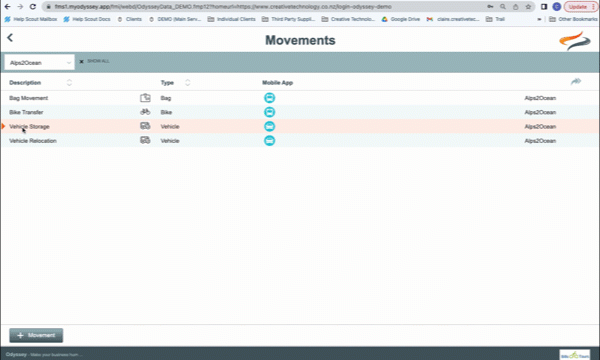Open the Other Bookmarks folder
600x360 pixels.
click(573, 19)
